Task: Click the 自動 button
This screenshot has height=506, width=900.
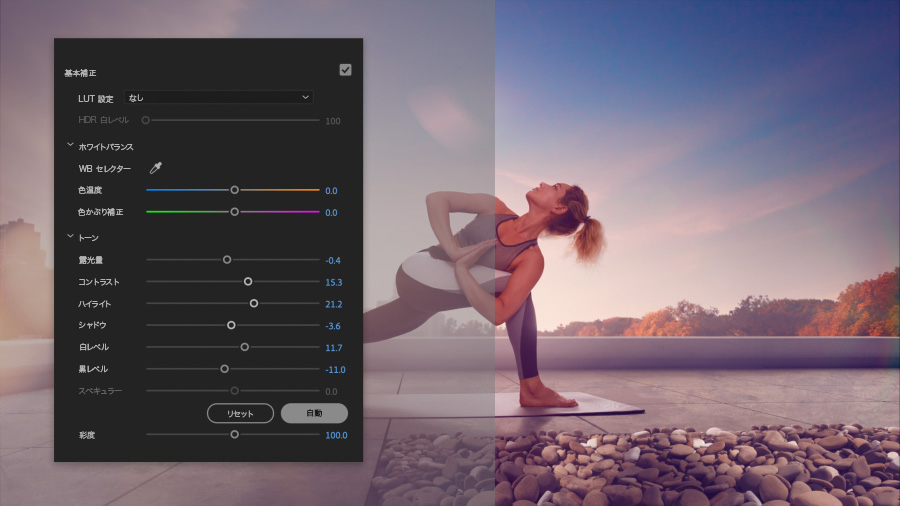Action: [314, 413]
